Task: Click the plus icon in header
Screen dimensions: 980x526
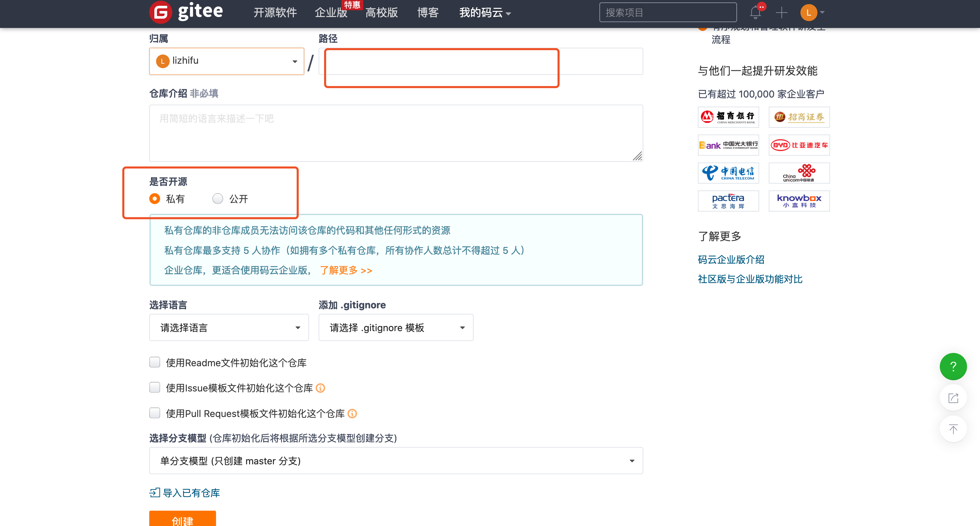Action: 781,13
